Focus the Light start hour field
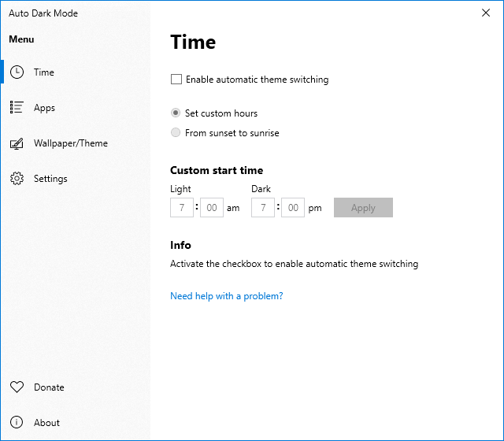 (x=181, y=208)
